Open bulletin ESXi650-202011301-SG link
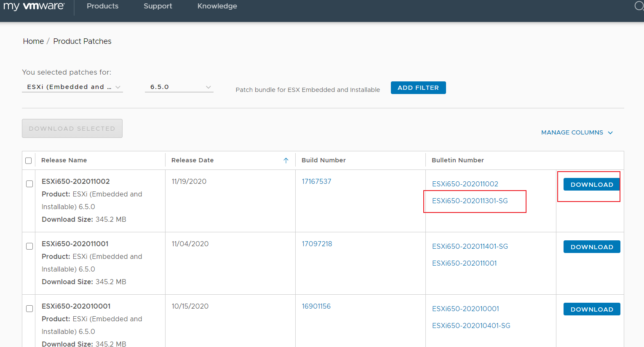 (x=470, y=201)
